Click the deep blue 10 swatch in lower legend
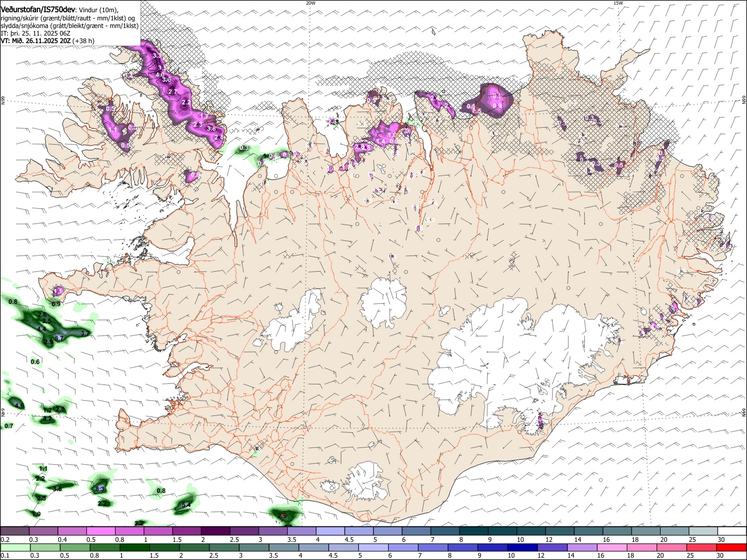The width and height of the screenshot is (747, 560). point(522,547)
